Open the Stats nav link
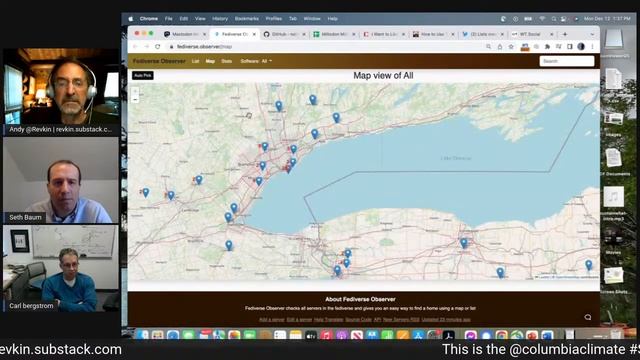 click(227, 61)
